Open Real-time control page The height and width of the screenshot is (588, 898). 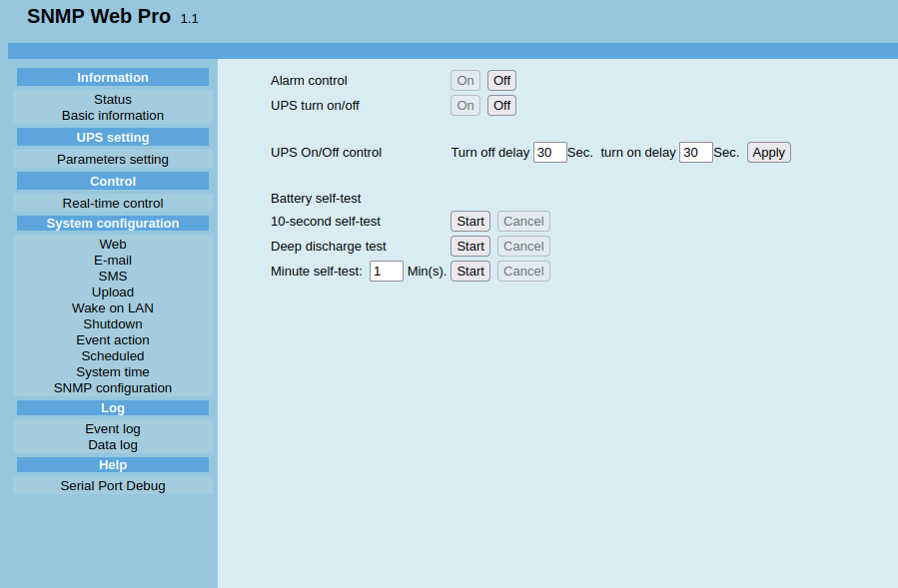(113, 204)
